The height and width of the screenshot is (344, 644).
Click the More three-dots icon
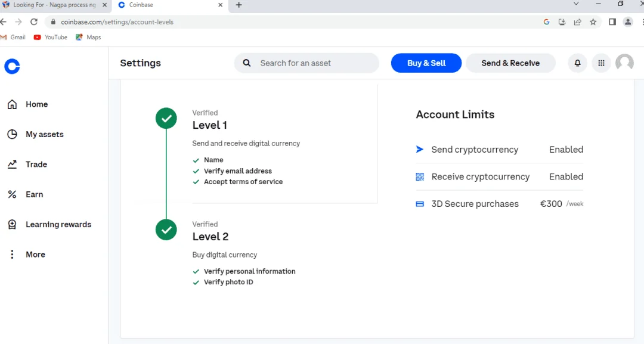[x=13, y=254]
